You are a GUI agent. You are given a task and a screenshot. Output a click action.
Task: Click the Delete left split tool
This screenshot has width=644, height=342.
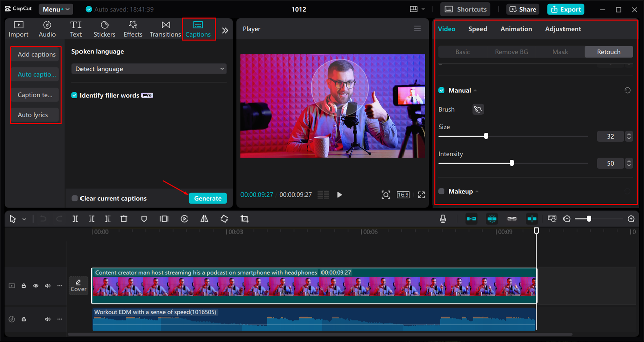point(92,219)
